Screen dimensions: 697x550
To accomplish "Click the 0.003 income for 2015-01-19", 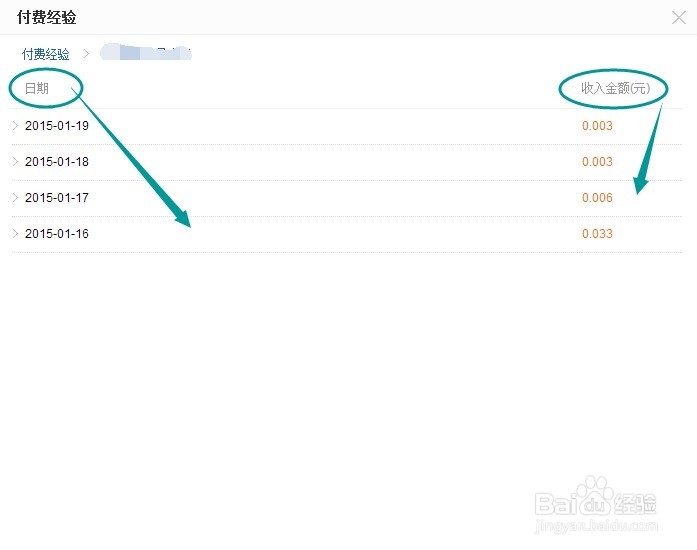I will (x=597, y=126).
